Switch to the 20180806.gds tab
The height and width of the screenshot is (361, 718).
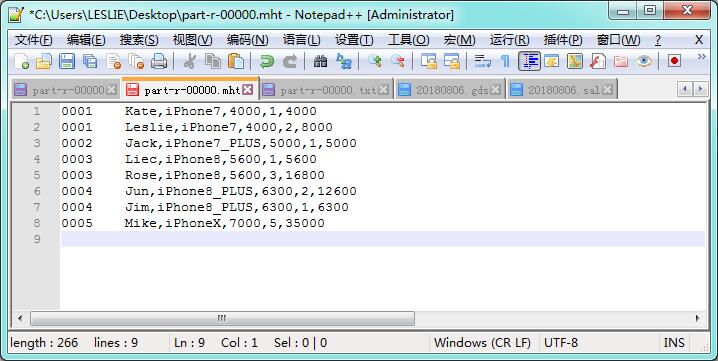451,90
